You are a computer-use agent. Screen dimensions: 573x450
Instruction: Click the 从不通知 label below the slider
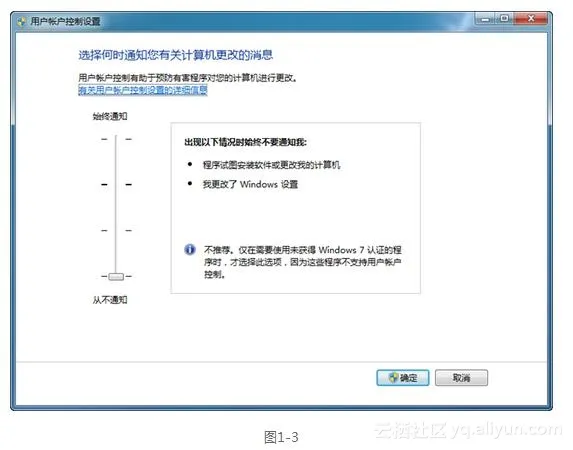(110, 300)
